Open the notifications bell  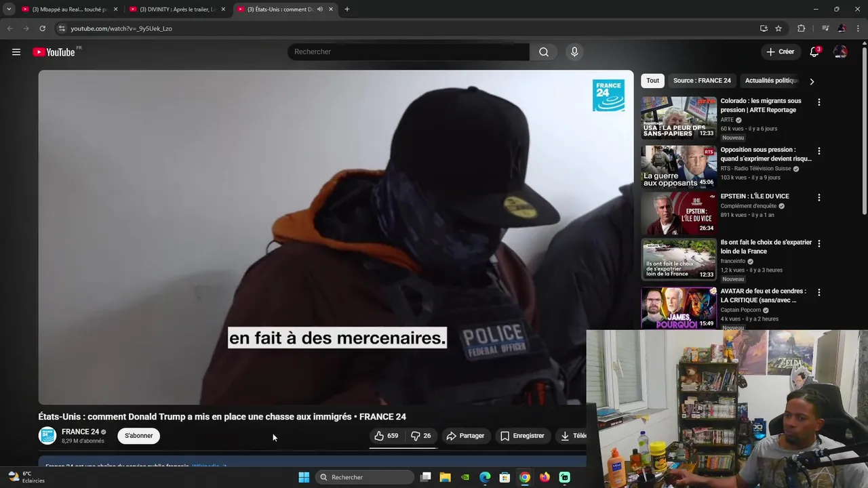click(814, 52)
